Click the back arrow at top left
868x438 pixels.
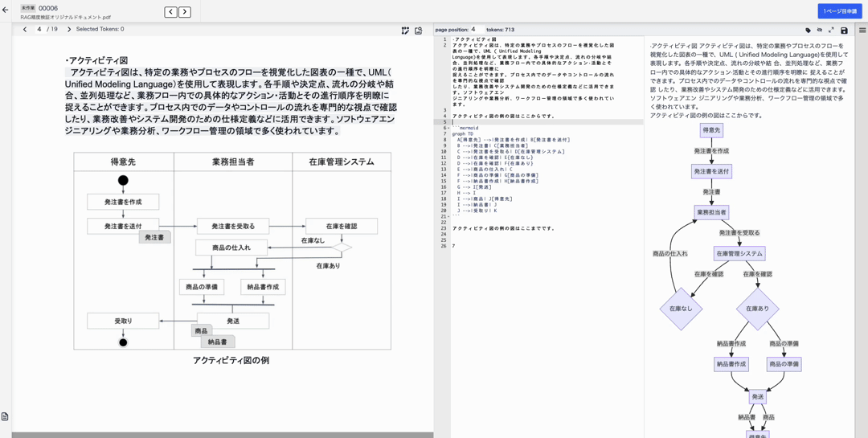[6, 10]
